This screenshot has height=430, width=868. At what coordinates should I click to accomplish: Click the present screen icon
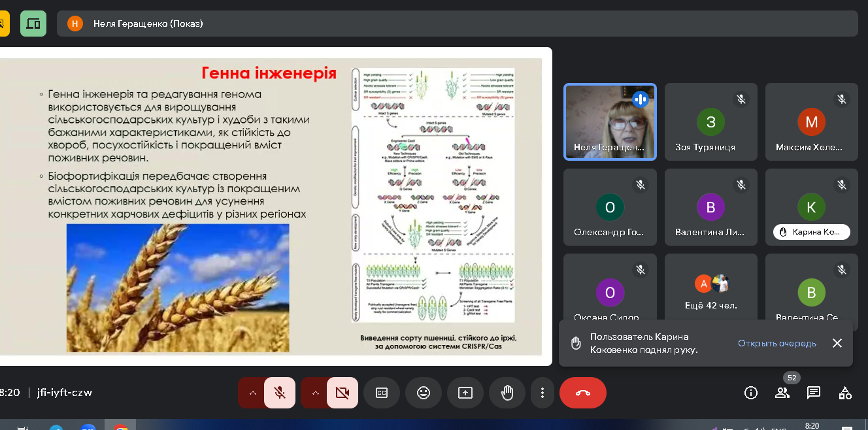465,393
